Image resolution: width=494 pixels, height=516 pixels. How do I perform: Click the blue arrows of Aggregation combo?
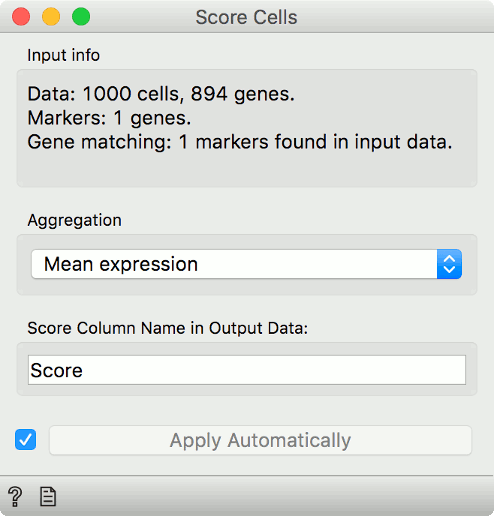click(x=449, y=264)
